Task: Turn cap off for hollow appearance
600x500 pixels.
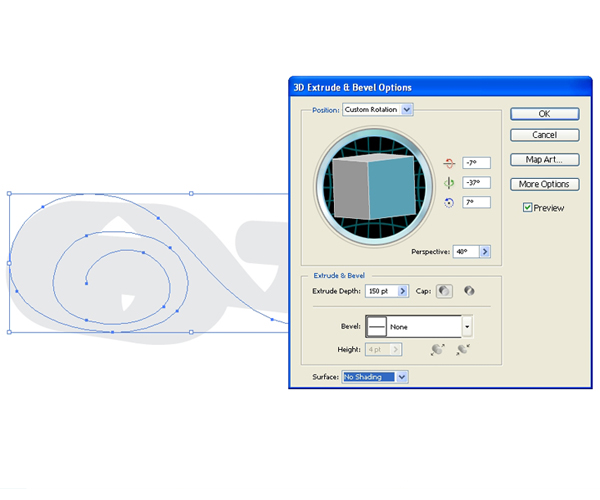Action: click(x=469, y=291)
